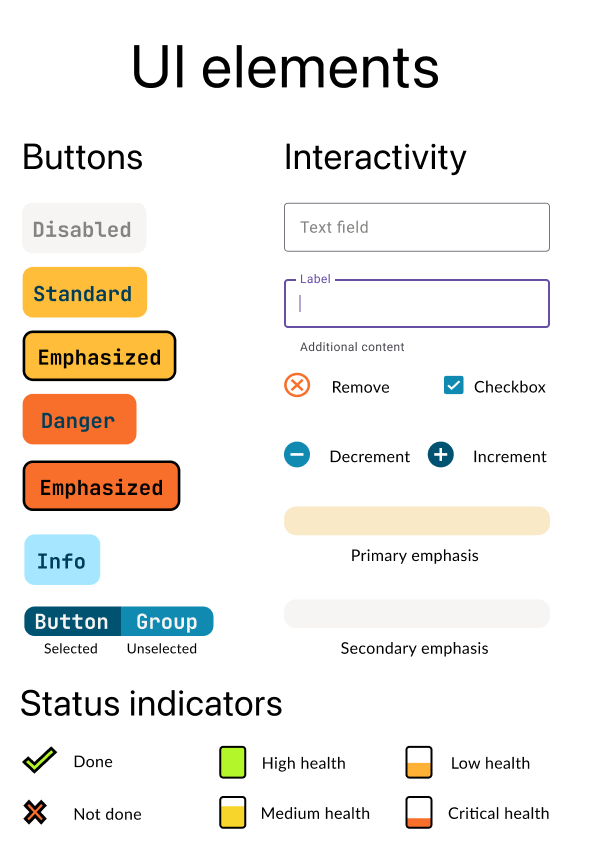The height and width of the screenshot is (843, 595).
Task: Click the Decrement minus icon
Action: (x=297, y=455)
